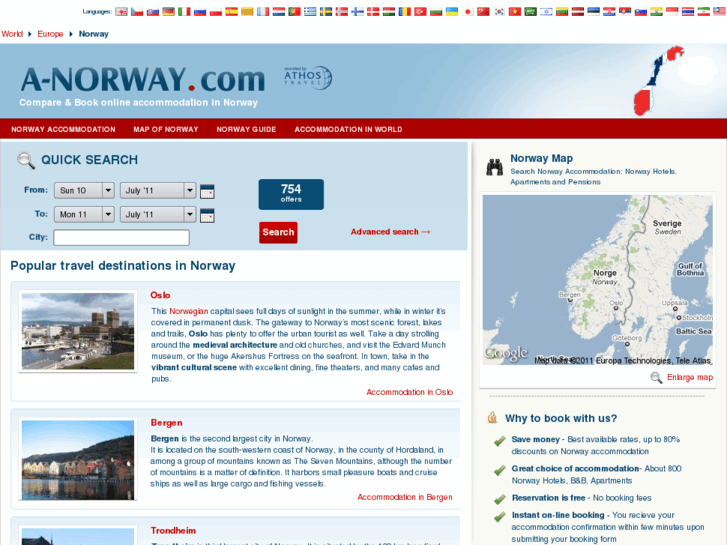Click the Italian flag icon
The height and width of the screenshot is (545, 727).
pos(184,12)
